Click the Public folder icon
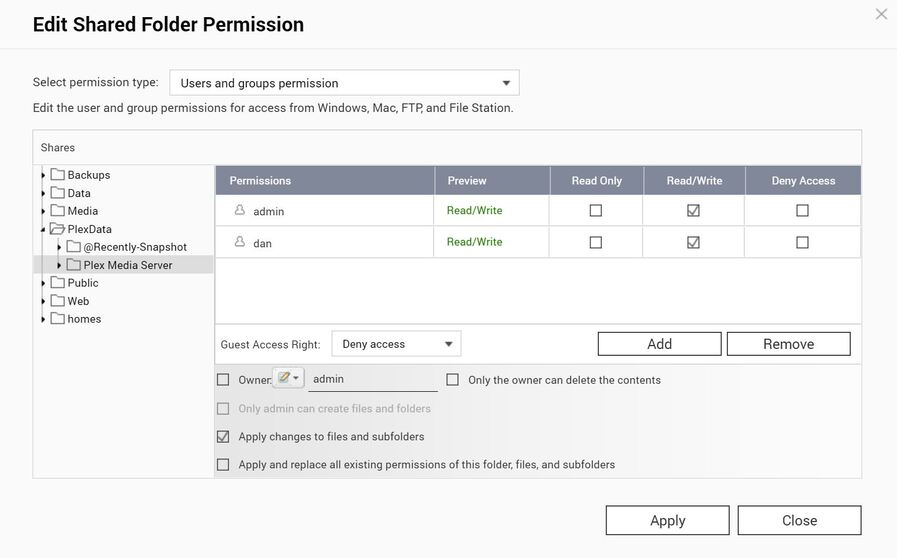Image resolution: width=897 pixels, height=558 pixels. pyautogui.click(x=58, y=283)
